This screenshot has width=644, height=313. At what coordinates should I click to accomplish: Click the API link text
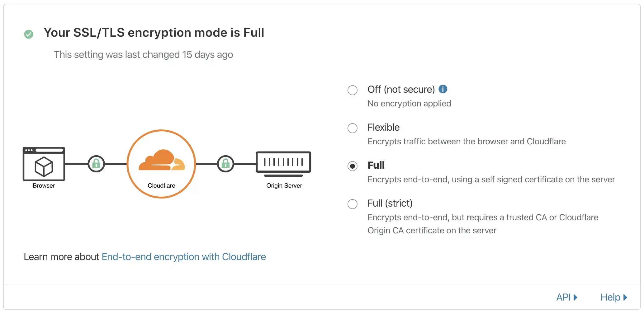[563, 297]
